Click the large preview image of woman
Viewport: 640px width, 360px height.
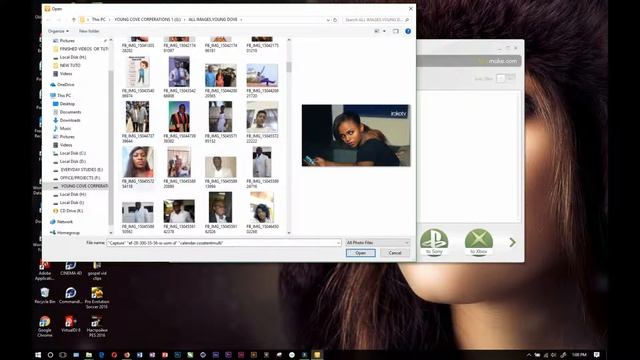(356, 135)
